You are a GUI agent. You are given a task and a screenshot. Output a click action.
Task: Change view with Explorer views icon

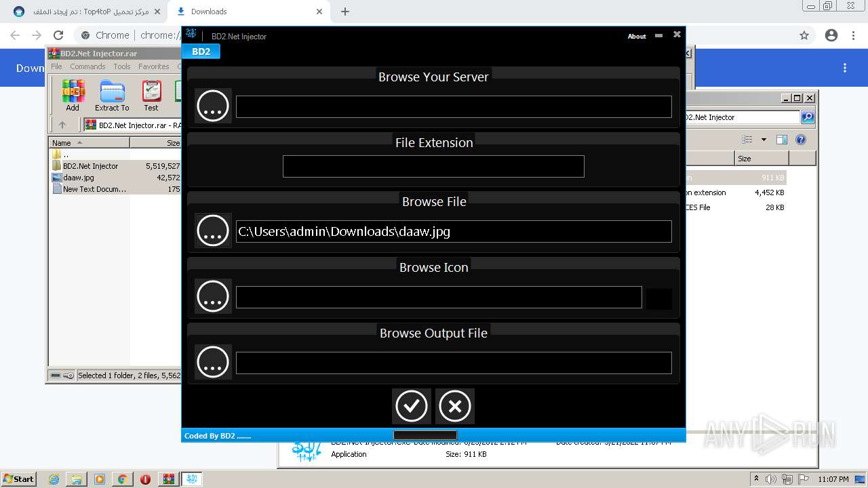tap(747, 140)
